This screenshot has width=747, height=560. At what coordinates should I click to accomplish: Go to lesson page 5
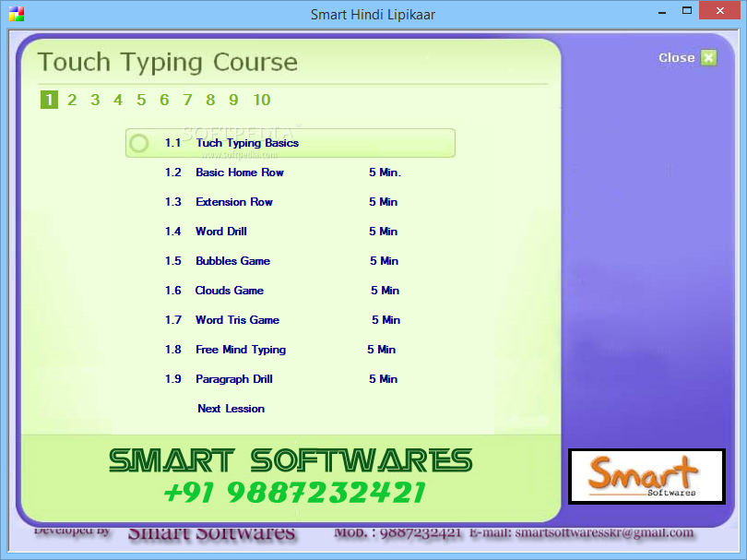tap(141, 100)
